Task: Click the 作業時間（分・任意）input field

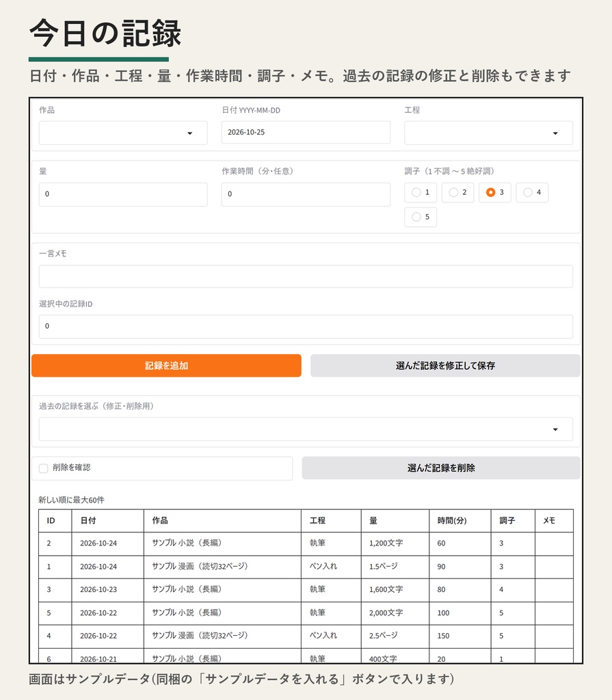Action: coord(306,194)
